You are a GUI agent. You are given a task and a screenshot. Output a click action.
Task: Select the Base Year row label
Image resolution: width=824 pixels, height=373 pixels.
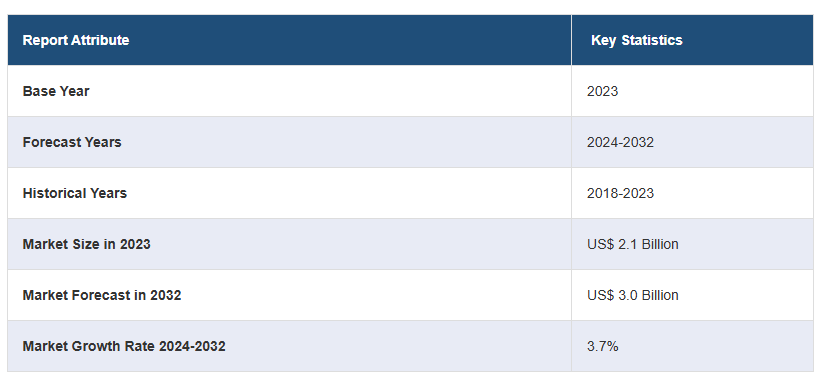click(56, 91)
